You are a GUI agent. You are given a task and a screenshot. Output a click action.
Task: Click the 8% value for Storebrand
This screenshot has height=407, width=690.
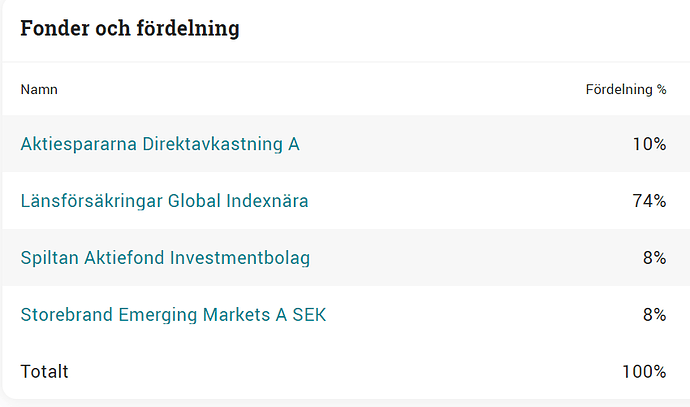pos(654,315)
